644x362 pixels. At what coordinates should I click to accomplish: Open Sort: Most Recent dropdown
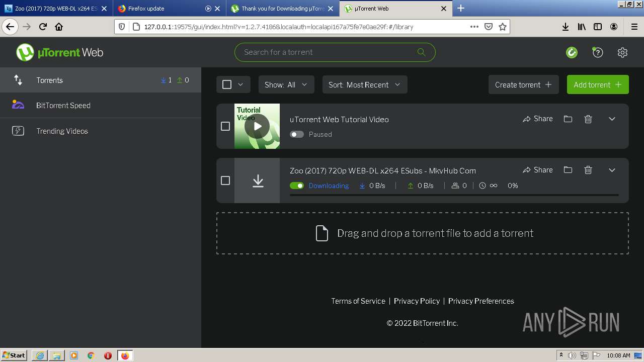[x=365, y=84]
